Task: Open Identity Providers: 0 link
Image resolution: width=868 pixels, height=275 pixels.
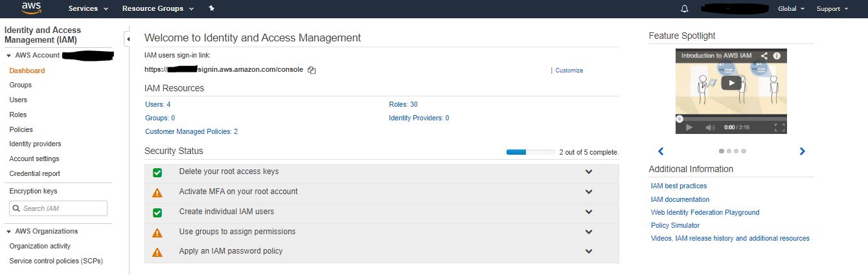Action: pyautogui.click(x=419, y=118)
